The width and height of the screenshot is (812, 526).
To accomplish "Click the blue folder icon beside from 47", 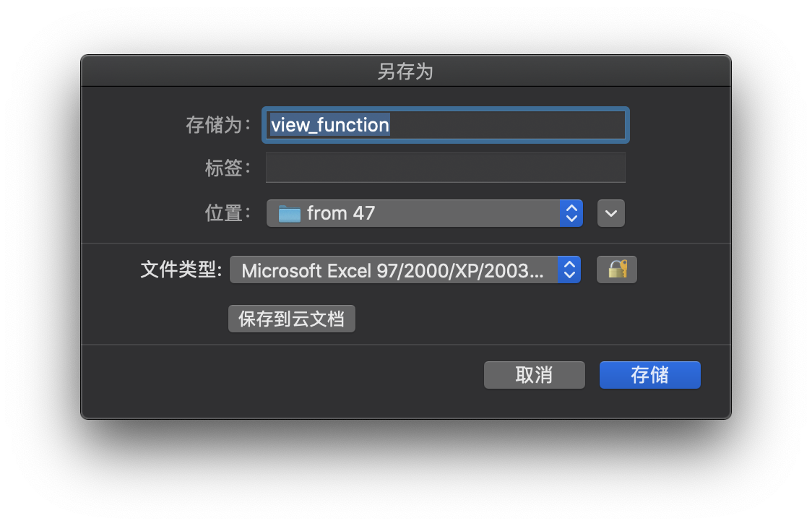I will [x=290, y=213].
